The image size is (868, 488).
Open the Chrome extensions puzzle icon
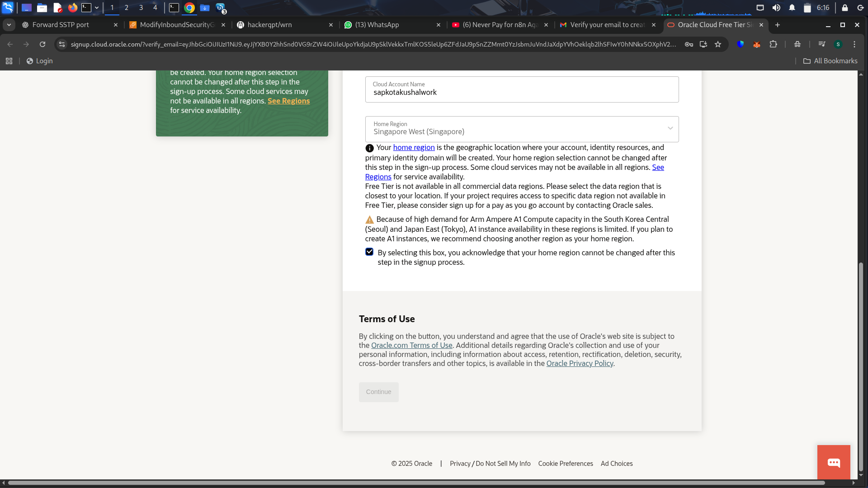click(774, 44)
